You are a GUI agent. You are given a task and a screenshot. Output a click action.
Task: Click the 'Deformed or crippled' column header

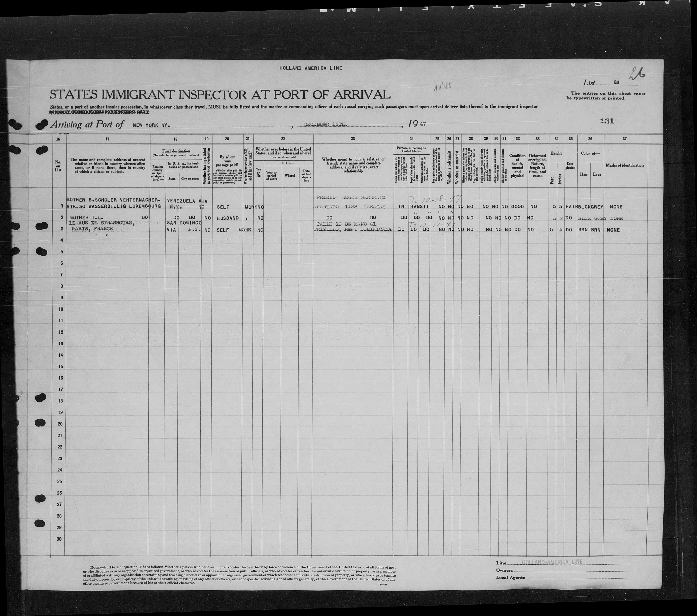point(537,166)
